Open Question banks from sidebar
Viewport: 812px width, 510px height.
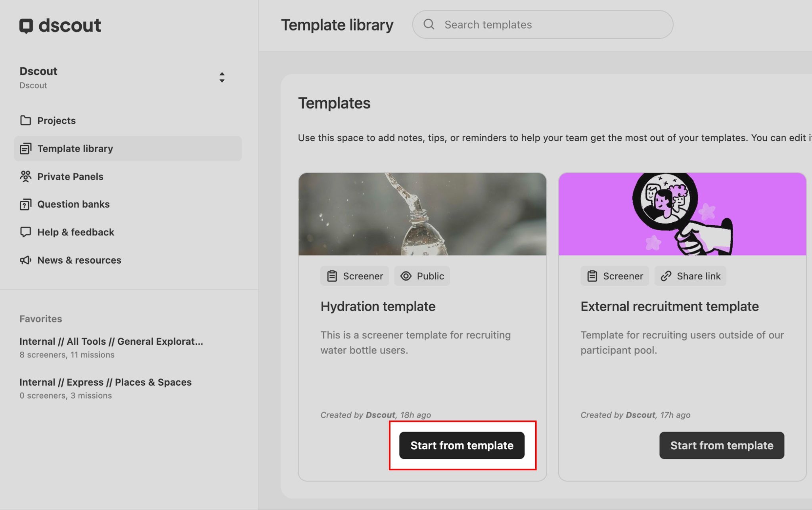tap(73, 204)
